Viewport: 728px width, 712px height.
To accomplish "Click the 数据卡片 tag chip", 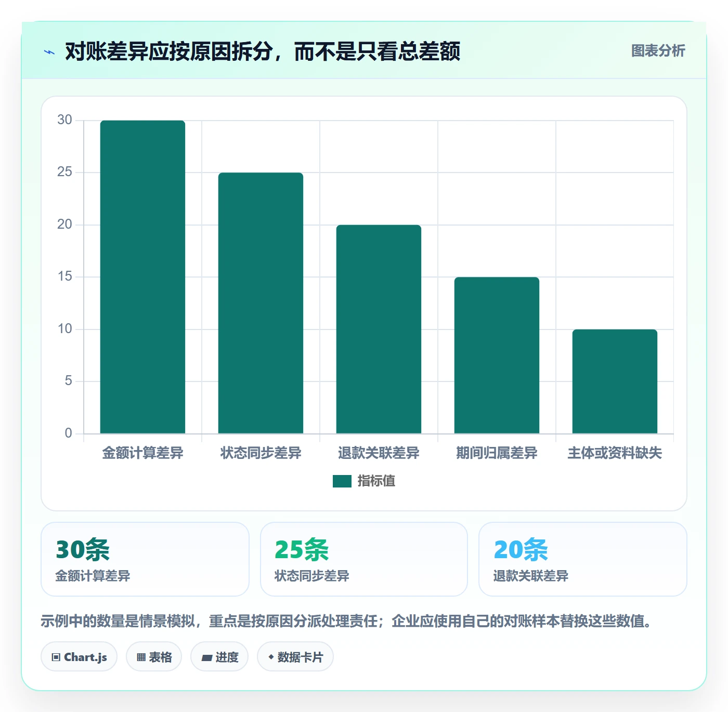I will click(x=295, y=657).
